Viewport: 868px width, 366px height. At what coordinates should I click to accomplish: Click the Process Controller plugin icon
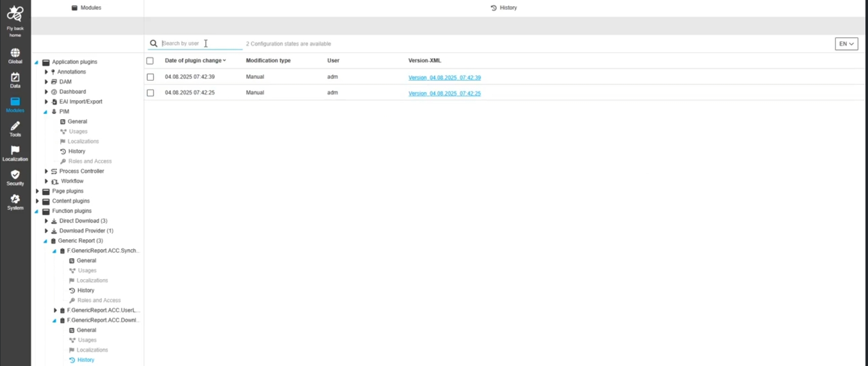(x=54, y=171)
